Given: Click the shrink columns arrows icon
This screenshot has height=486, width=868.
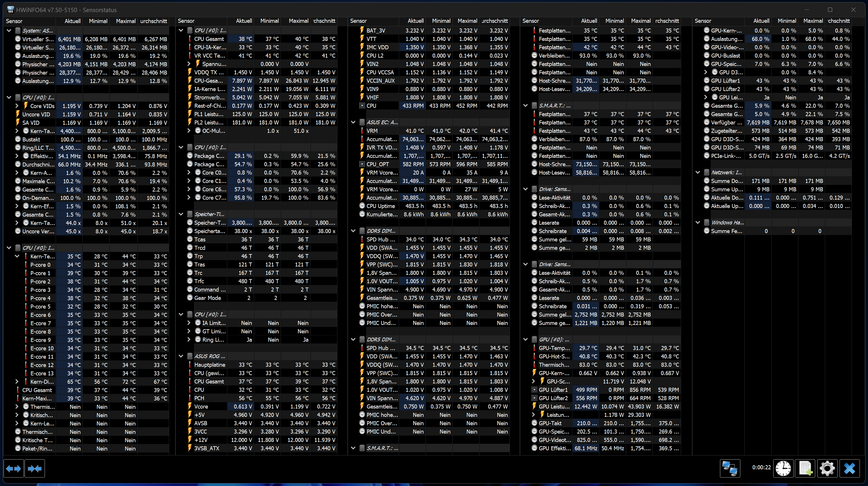Looking at the screenshot, I should point(35,468).
